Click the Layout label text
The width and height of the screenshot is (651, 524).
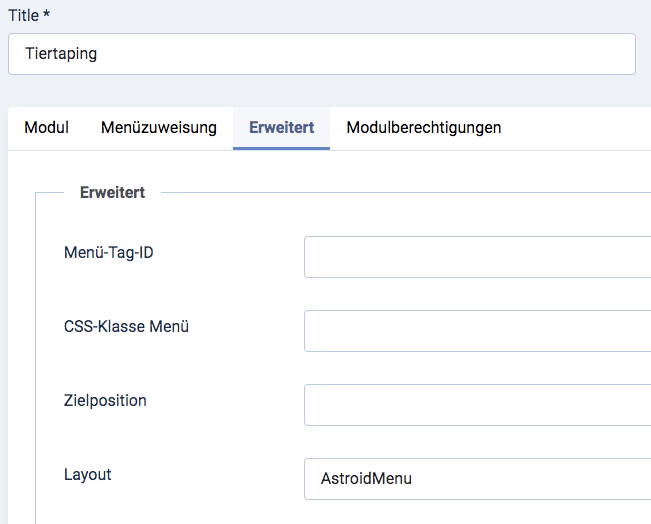(87, 475)
